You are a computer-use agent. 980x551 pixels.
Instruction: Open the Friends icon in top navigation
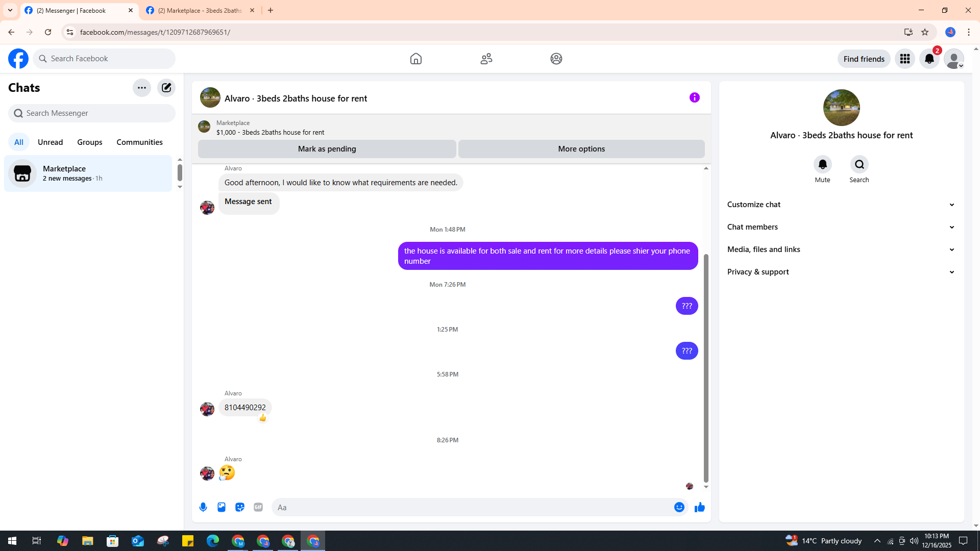[x=486, y=59]
